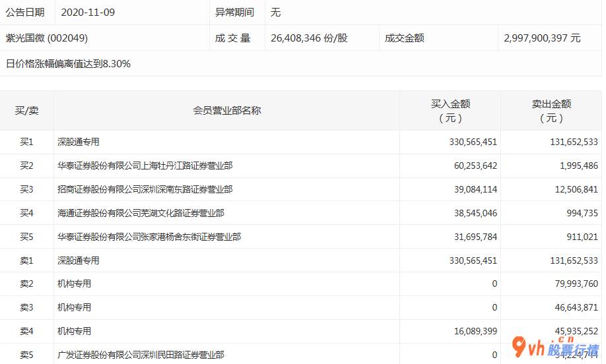The width and height of the screenshot is (606, 364).
Task: Select volume value 26,408,346 份/股
Action: pyautogui.click(x=309, y=38)
